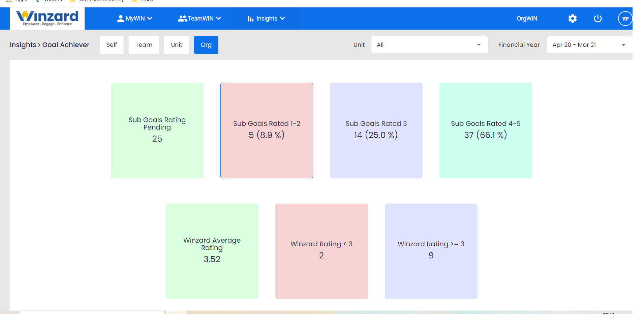The width and height of the screenshot is (644, 320).
Task: Open the YP profile avatar
Action: (x=625, y=19)
